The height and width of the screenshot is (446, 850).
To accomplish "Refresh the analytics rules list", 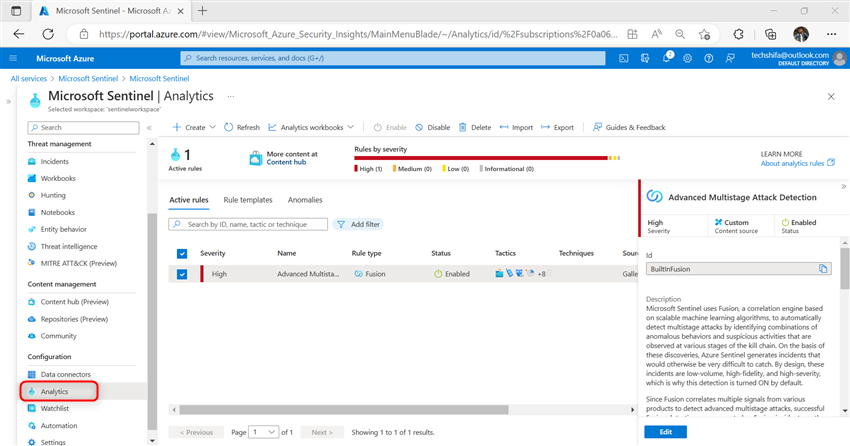I will click(x=242, y=127).
